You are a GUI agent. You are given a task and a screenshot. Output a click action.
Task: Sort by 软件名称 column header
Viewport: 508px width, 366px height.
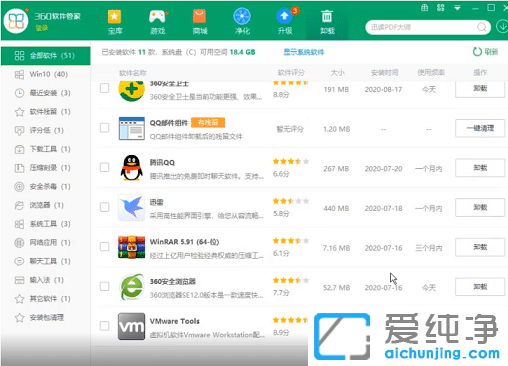coord(133,73)
